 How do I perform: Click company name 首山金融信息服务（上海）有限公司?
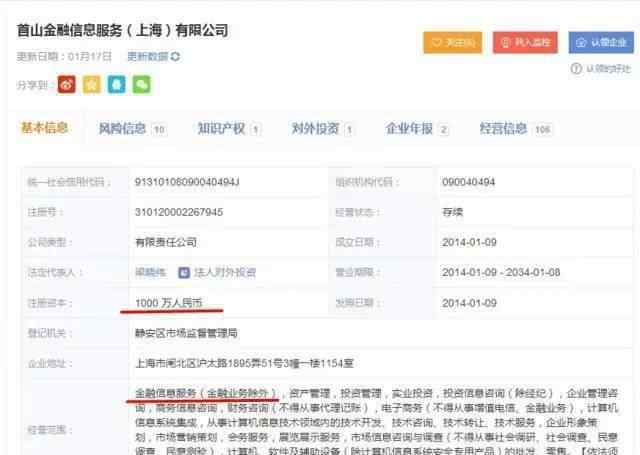tap(122, 31)
